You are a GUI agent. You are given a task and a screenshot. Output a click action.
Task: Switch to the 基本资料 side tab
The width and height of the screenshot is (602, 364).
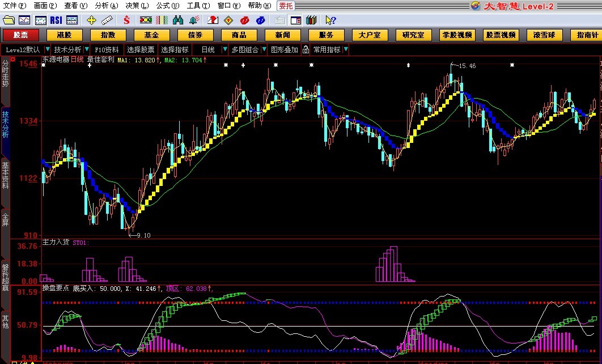point(5,175)
